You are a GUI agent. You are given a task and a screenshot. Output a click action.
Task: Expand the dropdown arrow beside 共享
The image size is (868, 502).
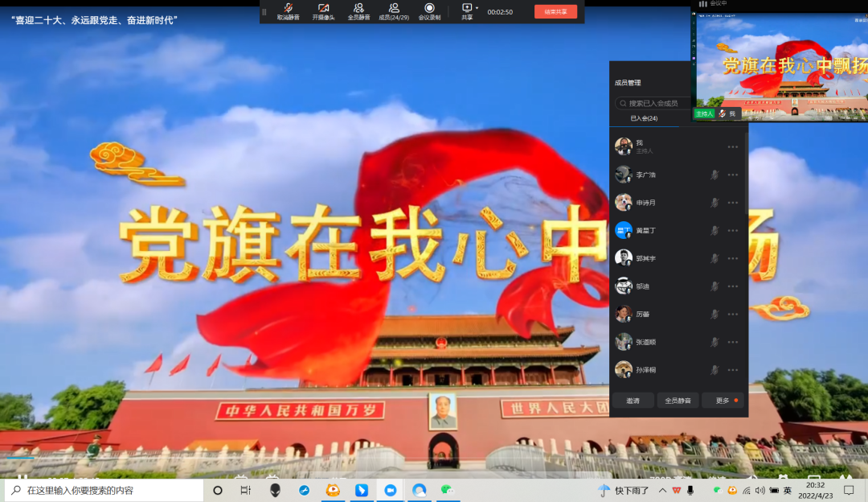pyautogui.click(x=477, y=8)
